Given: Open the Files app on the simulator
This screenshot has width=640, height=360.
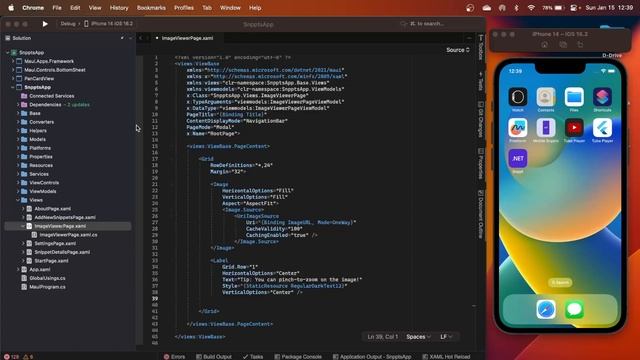Looking at the screenshot, I should pyautogui.click(x=574, y=97).
